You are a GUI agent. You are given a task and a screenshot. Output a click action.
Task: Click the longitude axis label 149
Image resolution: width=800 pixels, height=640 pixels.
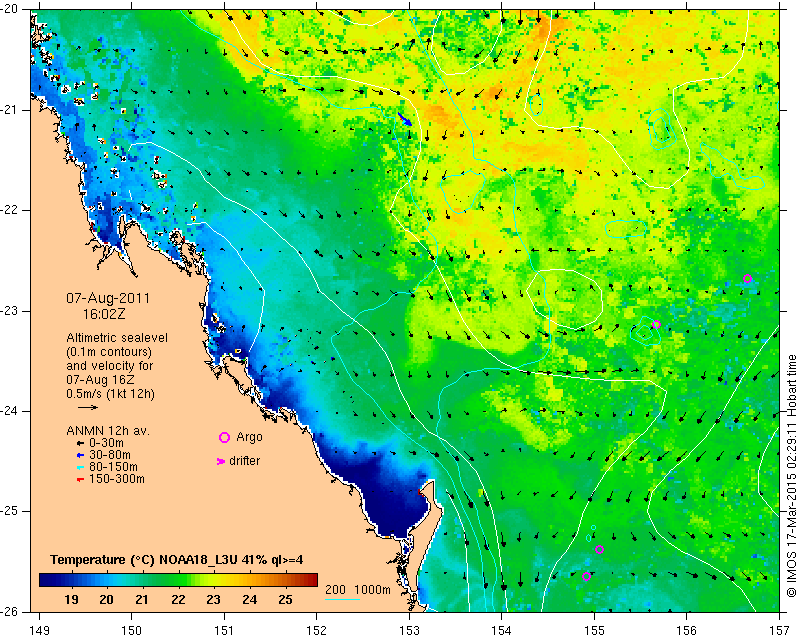[40, 631]
